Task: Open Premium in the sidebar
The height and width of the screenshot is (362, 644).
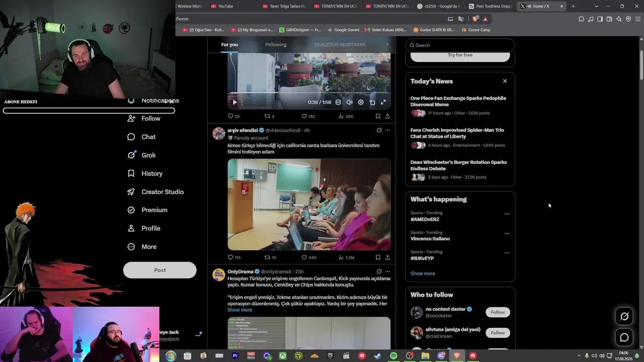Action: (147, 210)
